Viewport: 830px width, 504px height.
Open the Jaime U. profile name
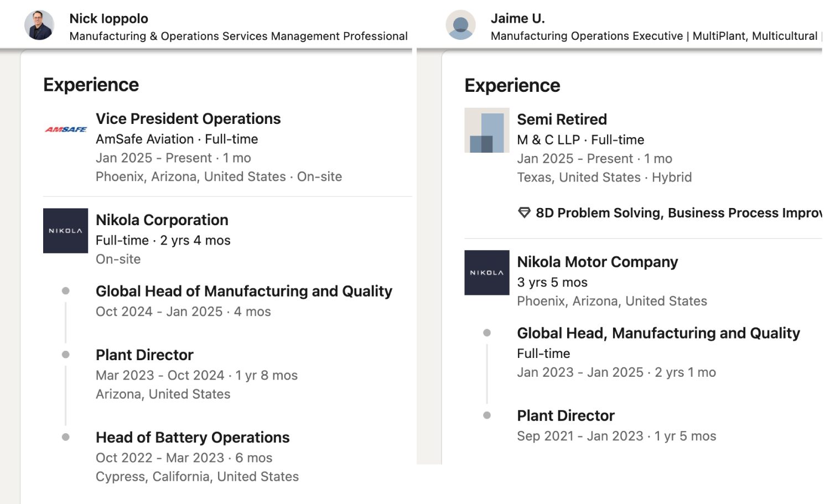(518, 18)
